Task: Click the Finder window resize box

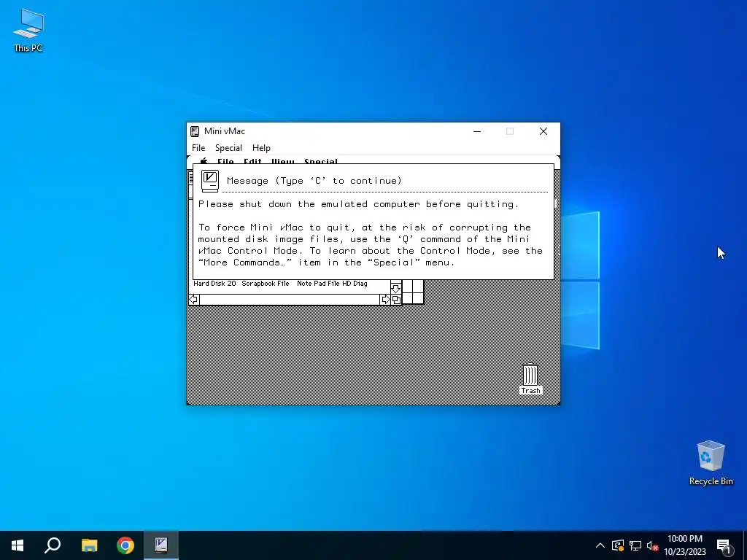Action: pyautogui.click(x=396, y=300)
